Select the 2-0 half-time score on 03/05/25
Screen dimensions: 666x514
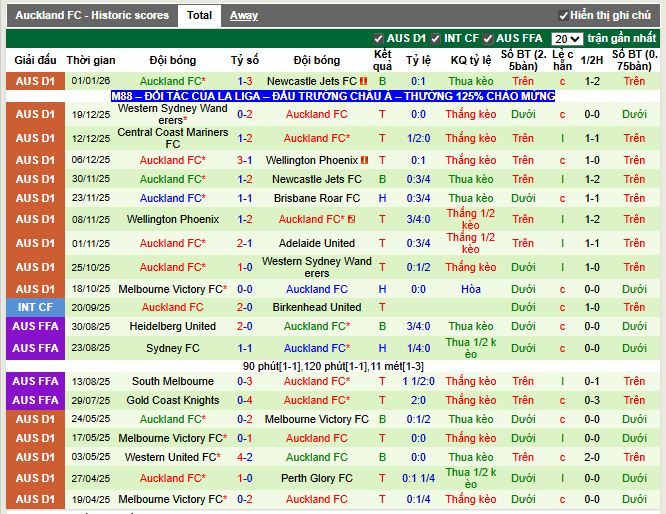click(592, 457)
